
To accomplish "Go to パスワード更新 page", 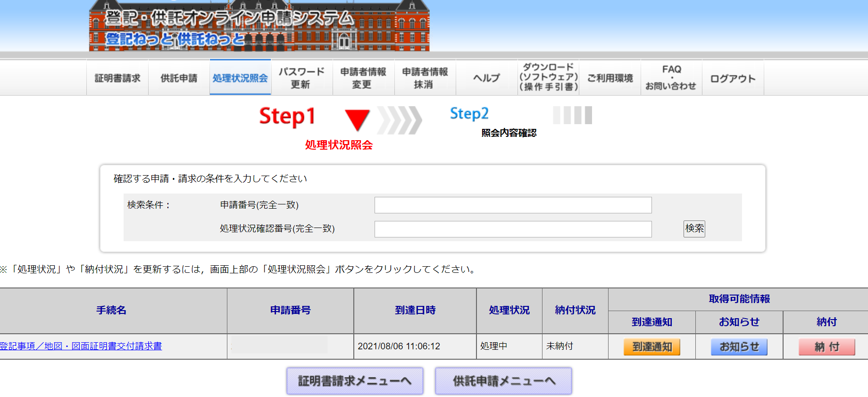I will point(301,78).
